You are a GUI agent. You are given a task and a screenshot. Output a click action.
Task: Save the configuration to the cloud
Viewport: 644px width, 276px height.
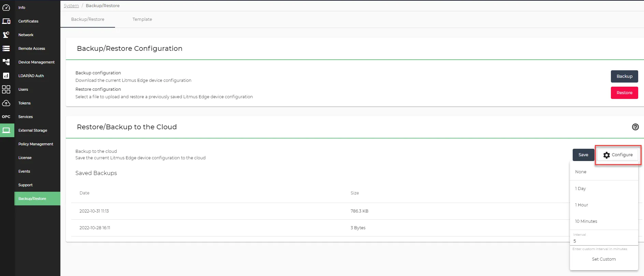coord(583,155)
